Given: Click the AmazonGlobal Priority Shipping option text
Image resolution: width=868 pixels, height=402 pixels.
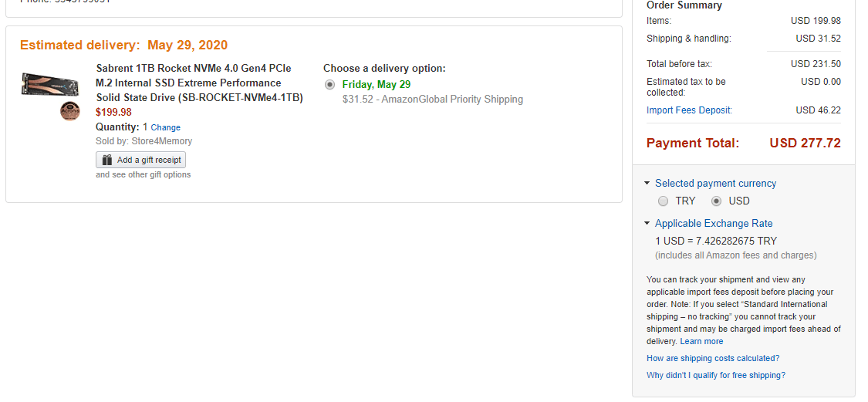Looking at the screenshot, I should click(x=432, y=99).
